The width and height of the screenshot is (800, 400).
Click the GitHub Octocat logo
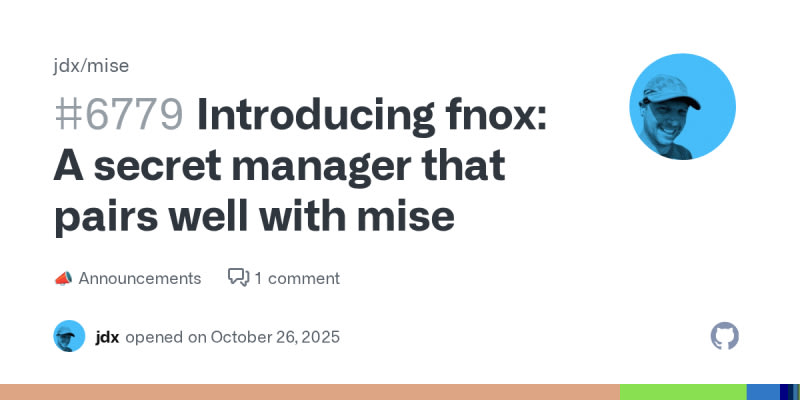pyautogui.click(x=724, y=336)
